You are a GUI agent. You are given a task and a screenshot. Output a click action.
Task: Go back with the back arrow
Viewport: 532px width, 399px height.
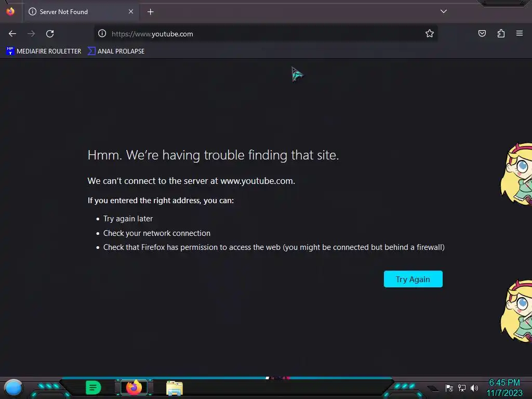(x=12, y=34)
